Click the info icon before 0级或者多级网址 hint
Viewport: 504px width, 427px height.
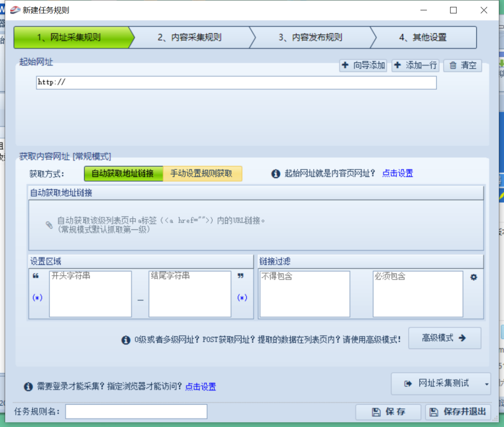click(126, 340)
